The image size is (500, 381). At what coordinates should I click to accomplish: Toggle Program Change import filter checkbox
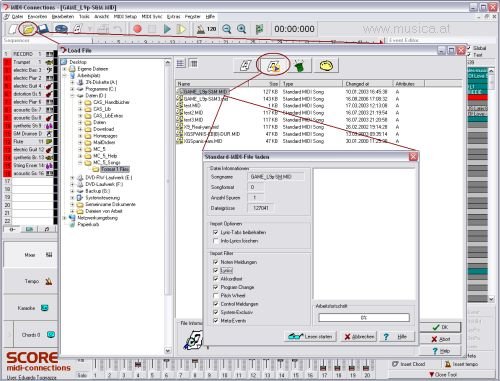click(x=216, y=287)
